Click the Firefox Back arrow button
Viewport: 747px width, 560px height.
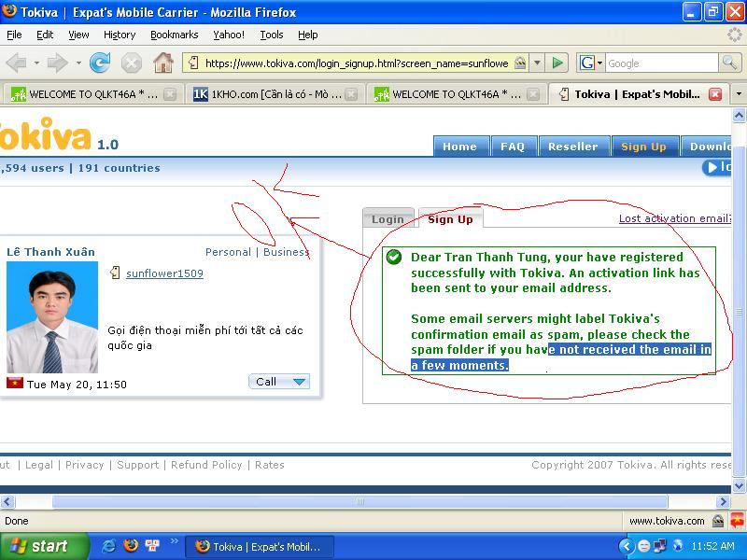tap(16, 63)
